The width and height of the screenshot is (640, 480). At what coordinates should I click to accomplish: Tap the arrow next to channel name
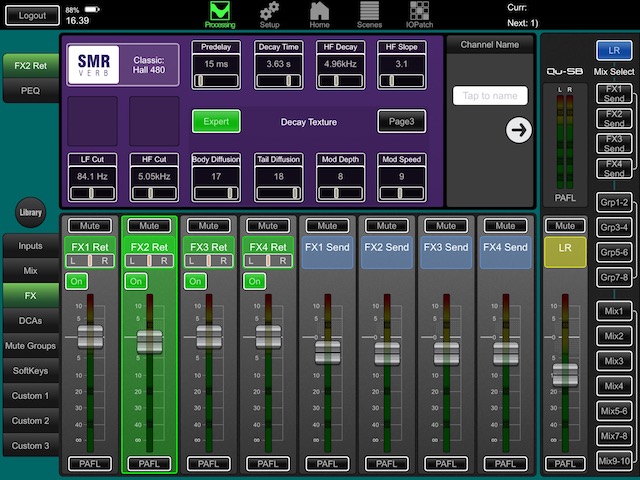[518, 130]
